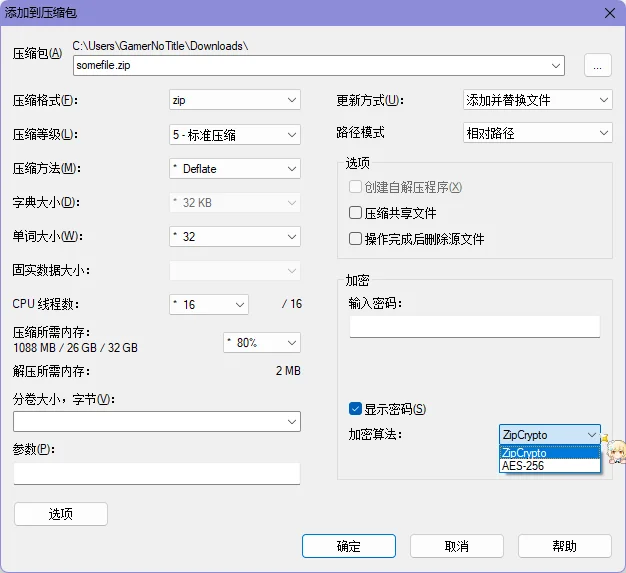
Task: Click the browse button next to archive path
Action: (x=597, y=66)
